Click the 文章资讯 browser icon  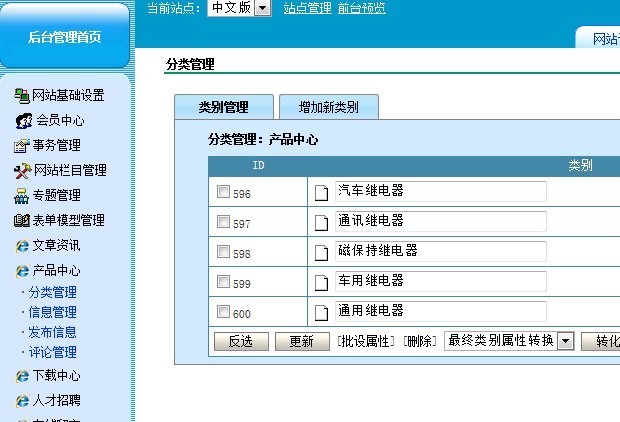pos(22,246)
